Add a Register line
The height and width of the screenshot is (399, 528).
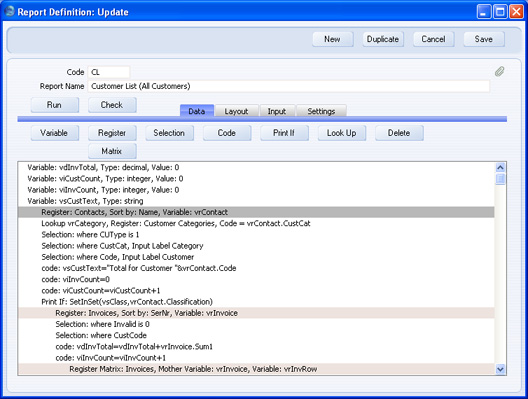[112, 133]
